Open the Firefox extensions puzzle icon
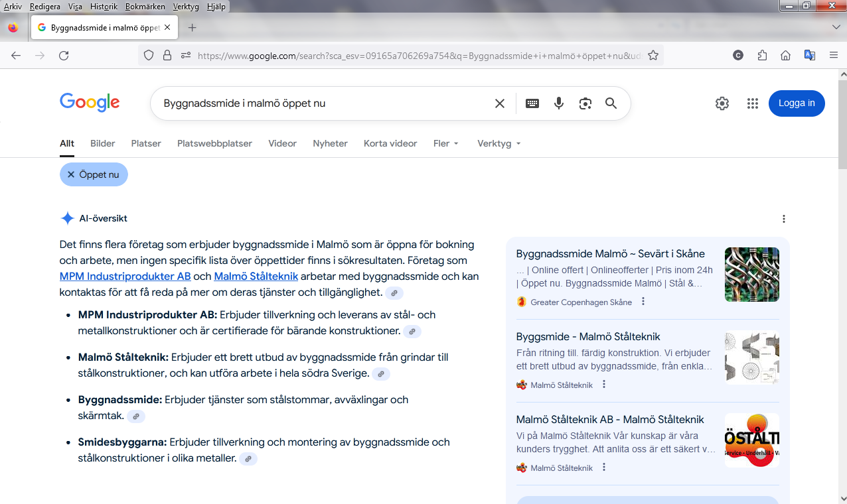This screenshot has width=847, height=504. click(762, 56)
